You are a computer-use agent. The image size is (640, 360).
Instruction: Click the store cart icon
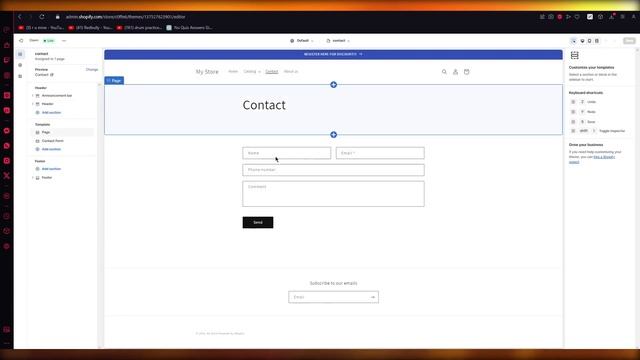pyautogui.click(x=467, y=72)
